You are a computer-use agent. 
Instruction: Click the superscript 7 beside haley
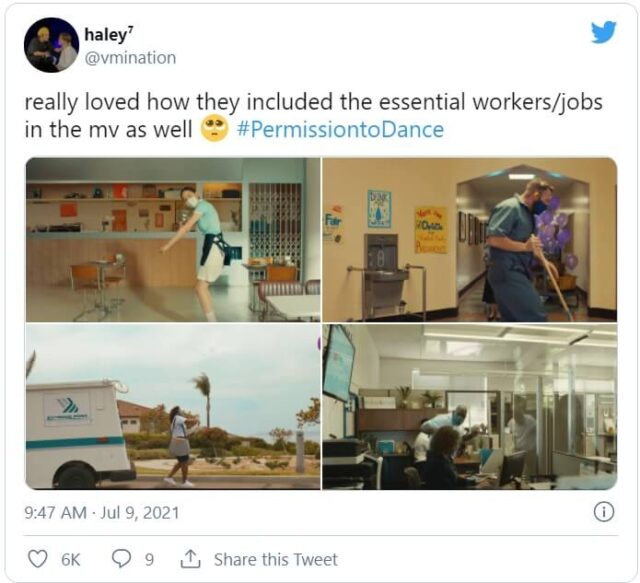pyautogui.click(x=130, y=29)
